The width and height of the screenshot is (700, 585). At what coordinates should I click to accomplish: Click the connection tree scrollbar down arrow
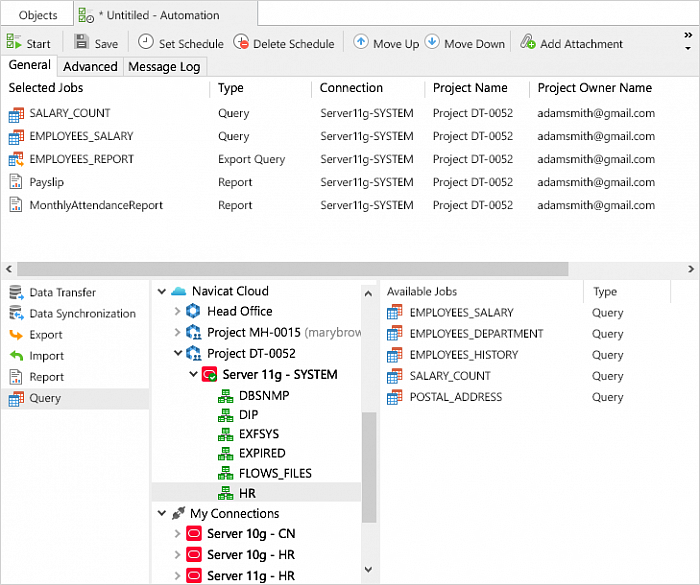click(x=368, y=569)
